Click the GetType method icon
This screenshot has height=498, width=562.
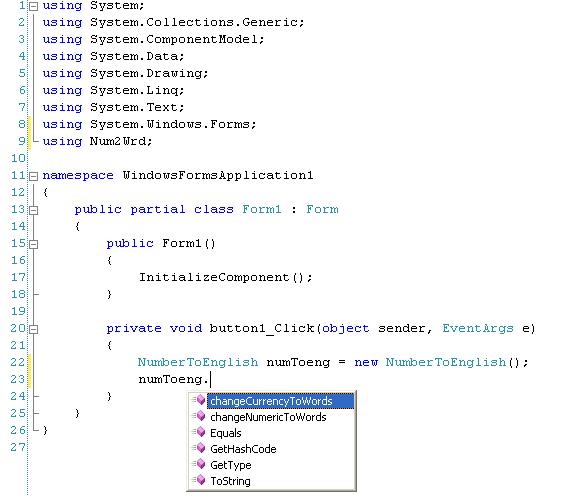coord(199,464)
